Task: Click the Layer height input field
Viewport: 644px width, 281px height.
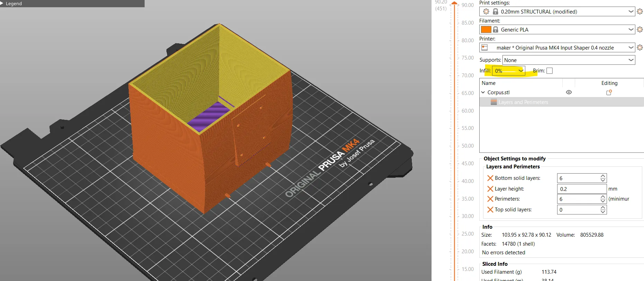Action: 581,189
